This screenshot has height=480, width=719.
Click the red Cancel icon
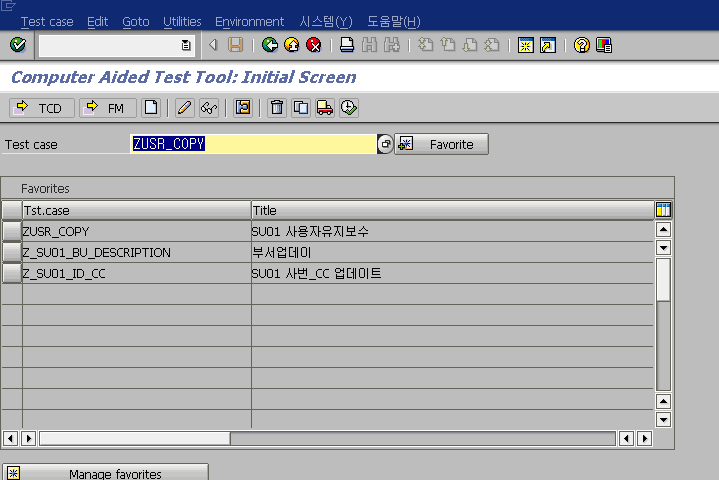tap(314, 45)
